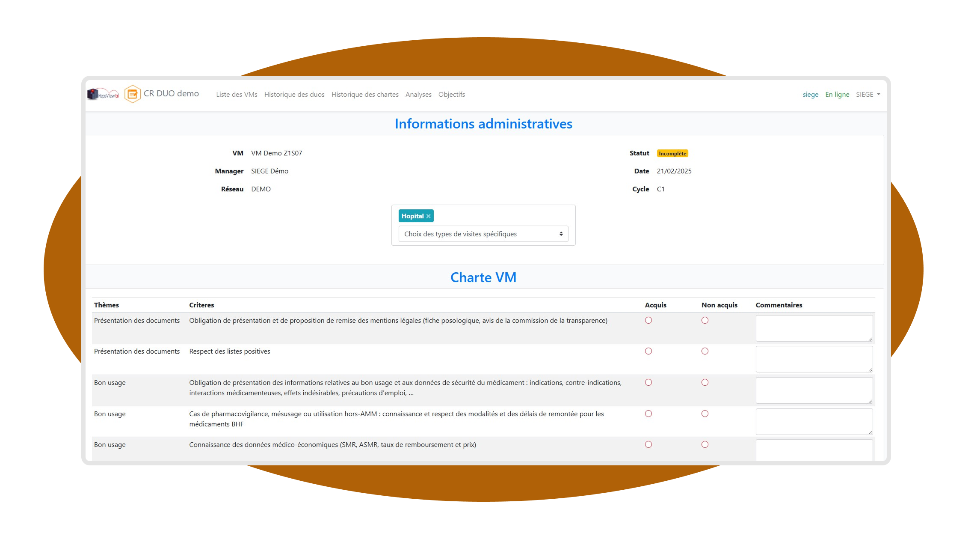Mark Respect des listes positives as Non acquis

tap(705, 351)
